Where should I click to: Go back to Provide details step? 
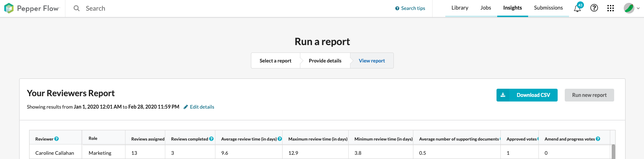tap(325, 61)
